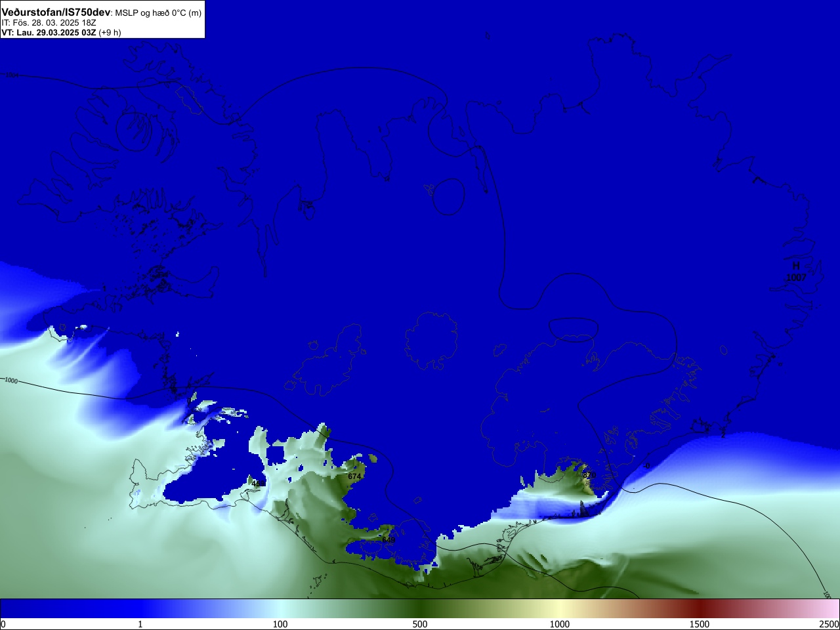
Task: Click the '674' height label on map
Action: tap(354, 476)
